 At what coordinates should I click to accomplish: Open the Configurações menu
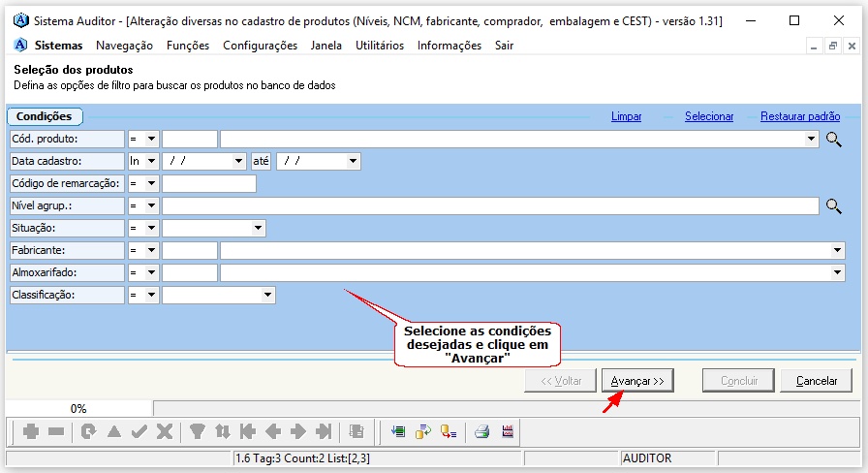pos(260,46)
